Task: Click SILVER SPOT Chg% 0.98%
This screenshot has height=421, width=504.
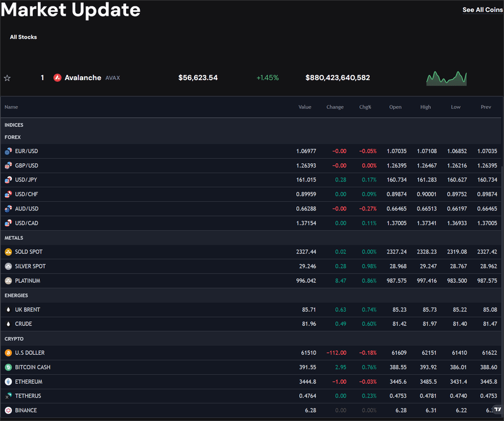Action: pyautogui.click(x=369, y=267)
